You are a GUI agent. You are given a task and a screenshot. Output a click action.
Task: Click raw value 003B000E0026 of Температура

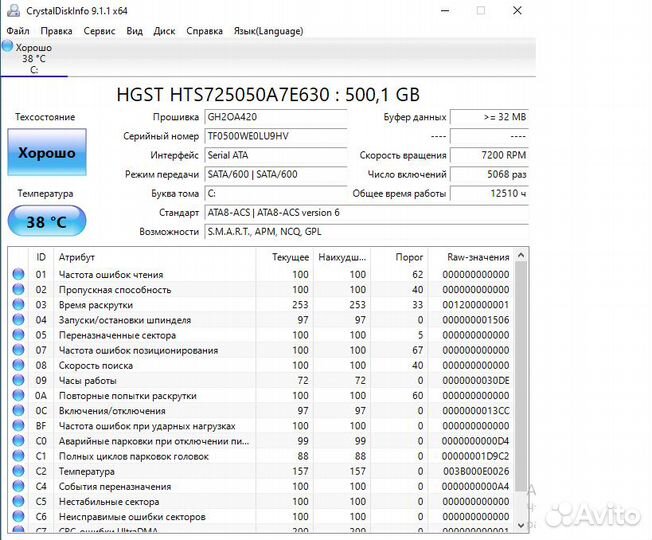(x=475, y=471)
